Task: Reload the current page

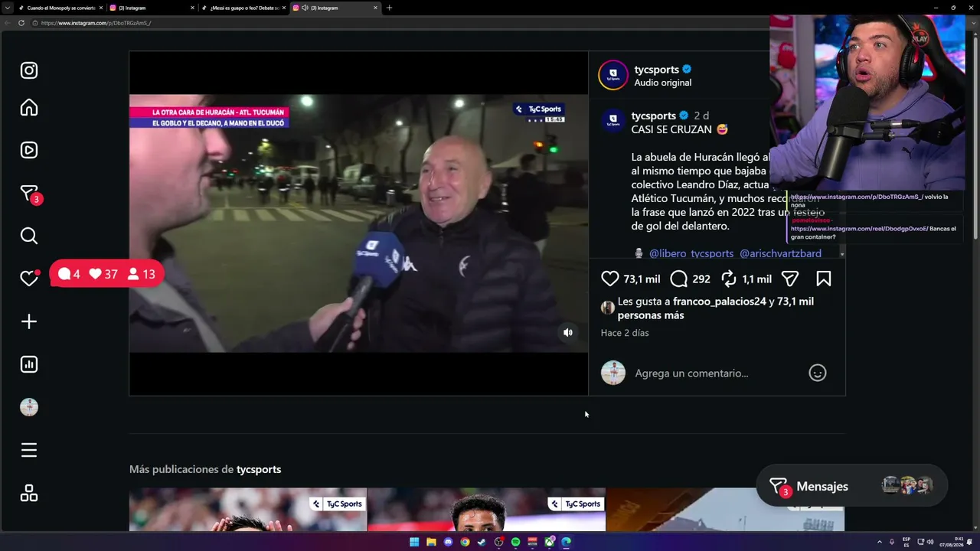Action: pyautogui.click(x=22, y=23)
